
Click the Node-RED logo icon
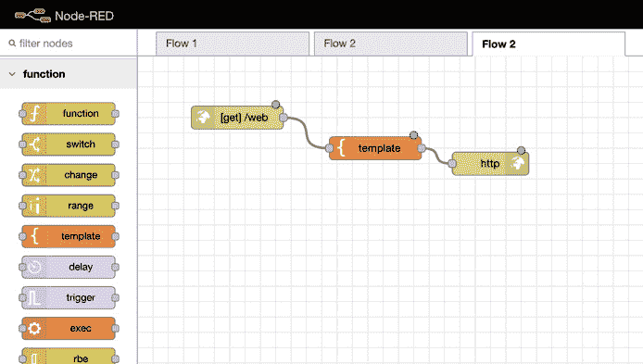pyautogui.click(x=32, y=16)
